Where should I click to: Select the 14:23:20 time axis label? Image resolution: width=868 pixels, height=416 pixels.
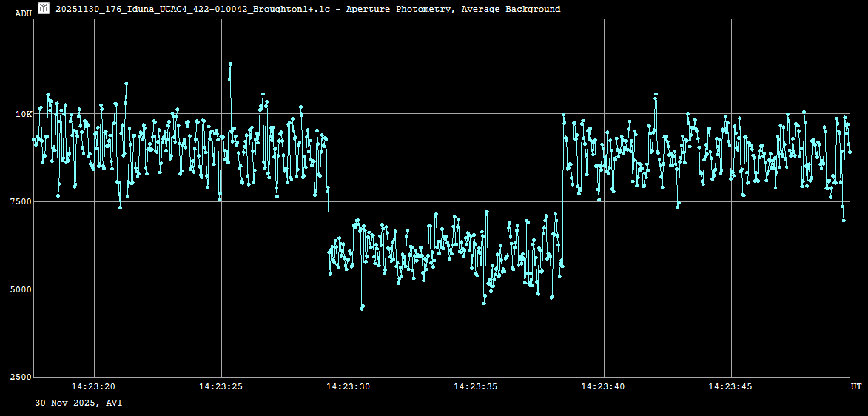click(x=93, y=386)
